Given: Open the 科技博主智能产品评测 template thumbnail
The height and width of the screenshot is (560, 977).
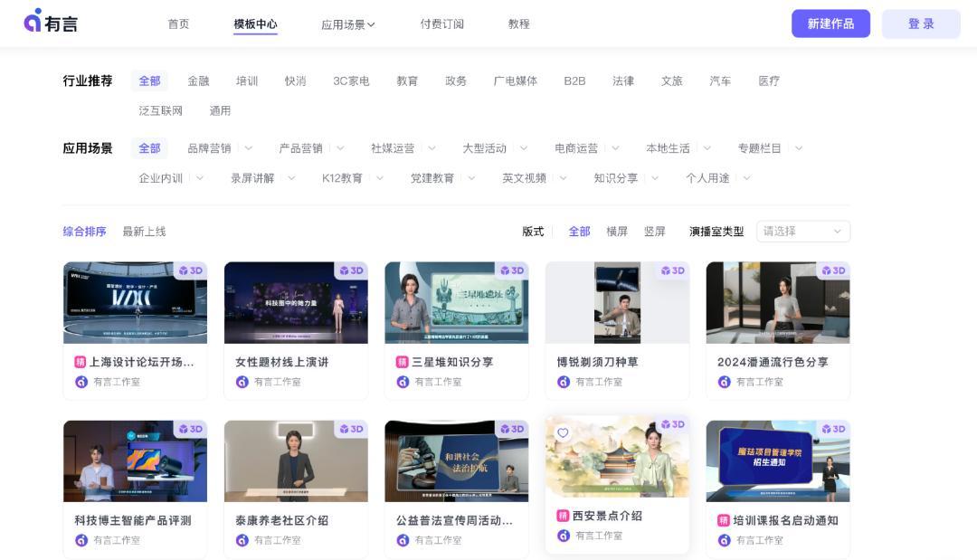Looking at the screenshot, I should [135, 461].
